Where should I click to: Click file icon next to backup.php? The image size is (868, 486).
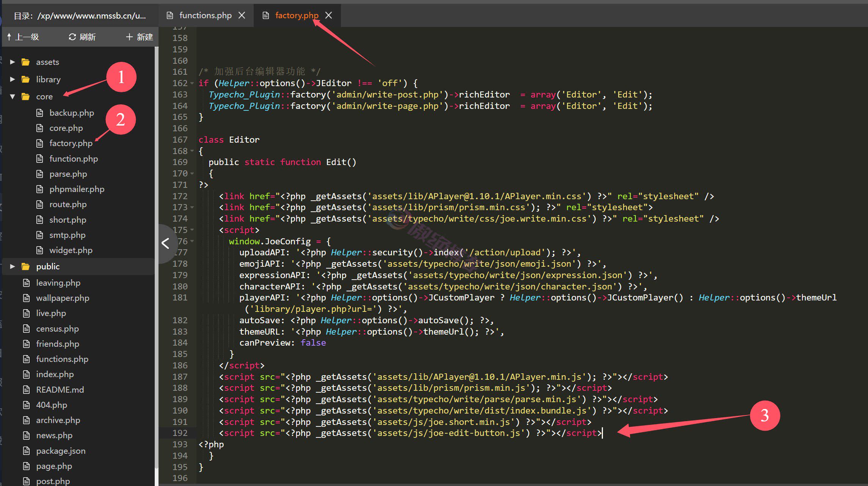pos(39,113)
